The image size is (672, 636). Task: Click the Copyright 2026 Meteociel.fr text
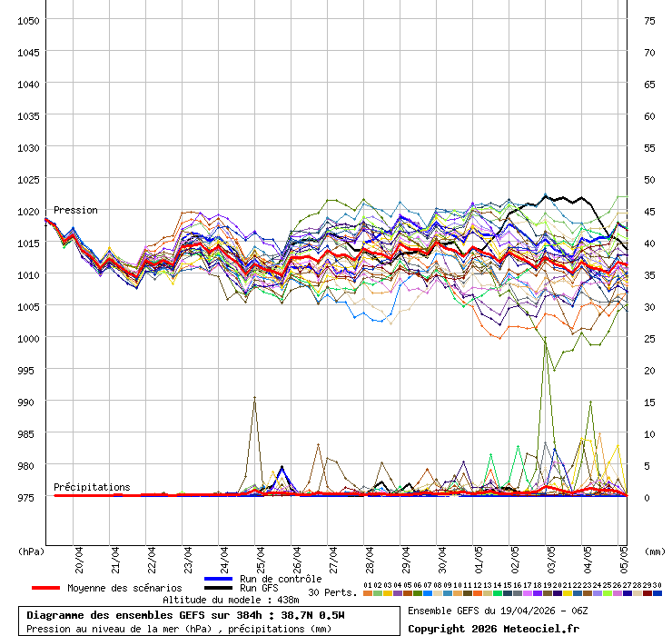(x=479, y=629)
